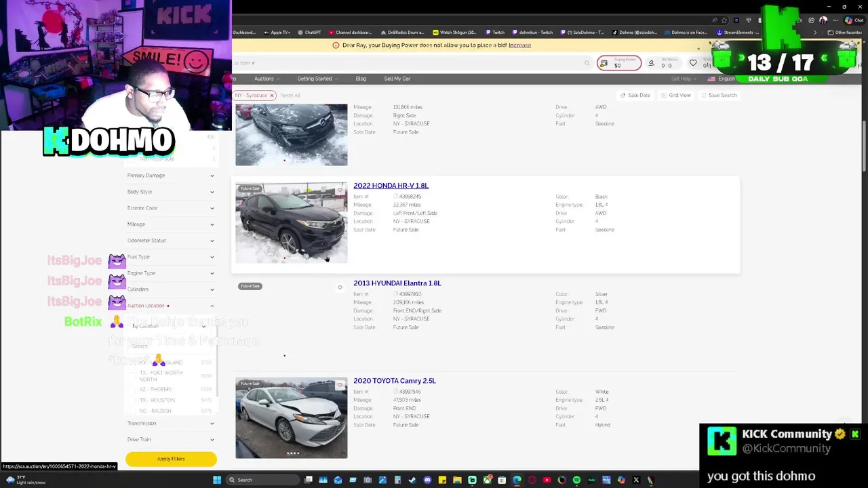Open the Getting Started menu
Screen dimensions: 868x488
click(317, 79)
